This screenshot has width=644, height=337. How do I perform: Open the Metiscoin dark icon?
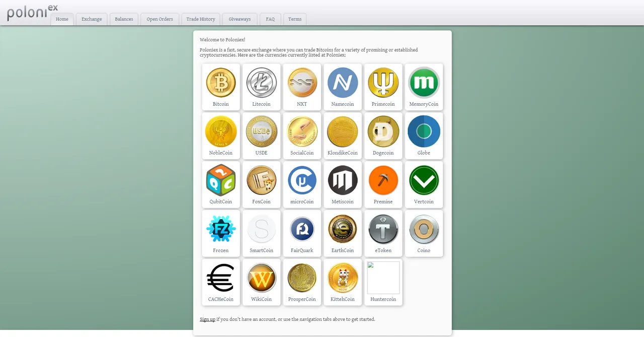click(x=343, y=180)
